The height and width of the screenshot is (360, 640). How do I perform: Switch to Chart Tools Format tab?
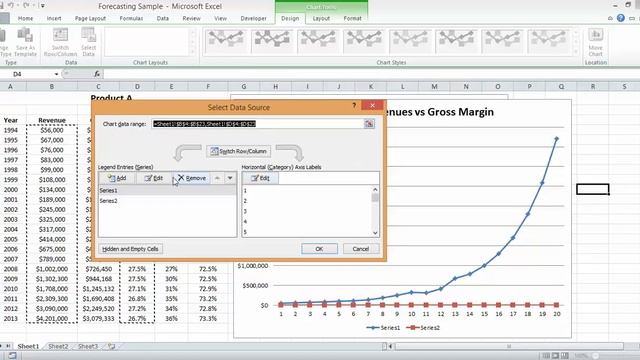(353, 18)
